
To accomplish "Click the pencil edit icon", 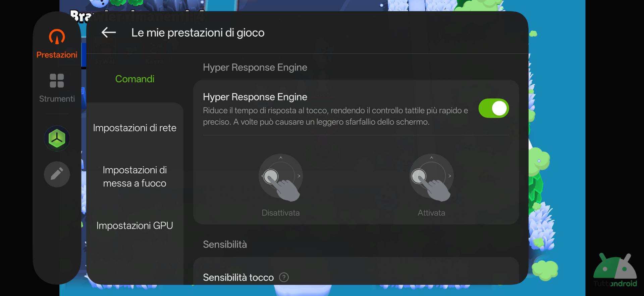I will pyautogui.click(x=57, y=174).
